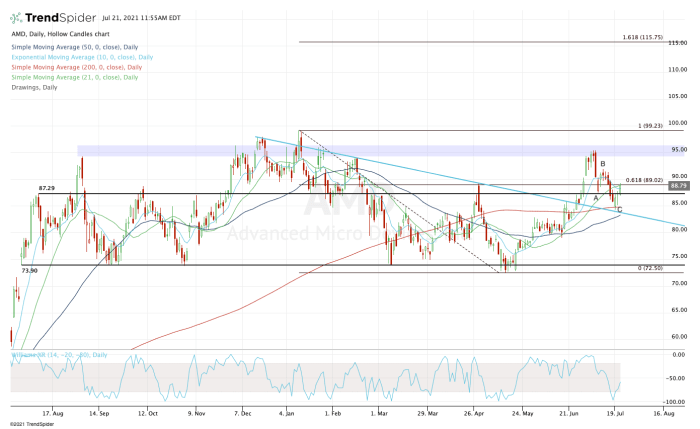The height and width of the screenshot is (429, 700).
Task: Click the 0.00 Williams %R axis label
Action: click(679, 355)
